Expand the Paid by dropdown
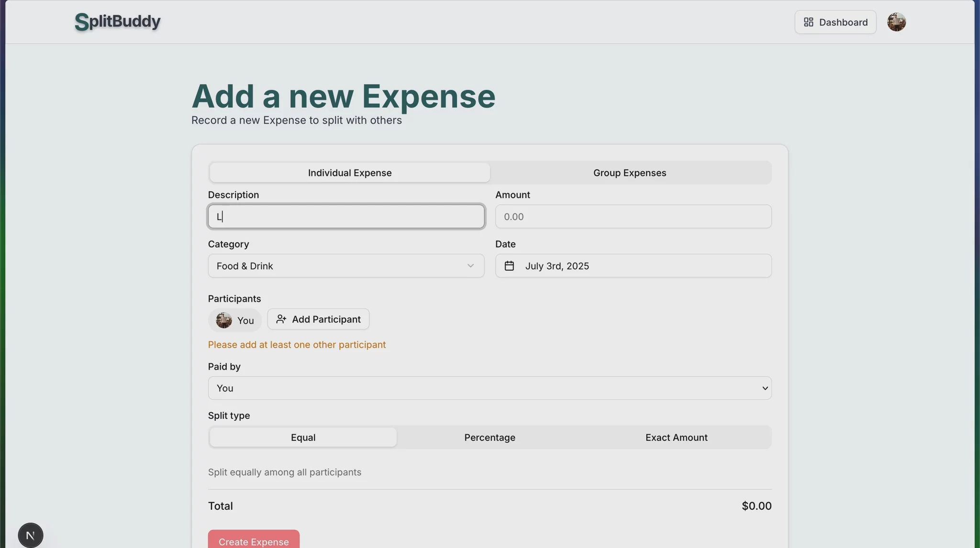The image size is (980, 548). pos(490,388)
